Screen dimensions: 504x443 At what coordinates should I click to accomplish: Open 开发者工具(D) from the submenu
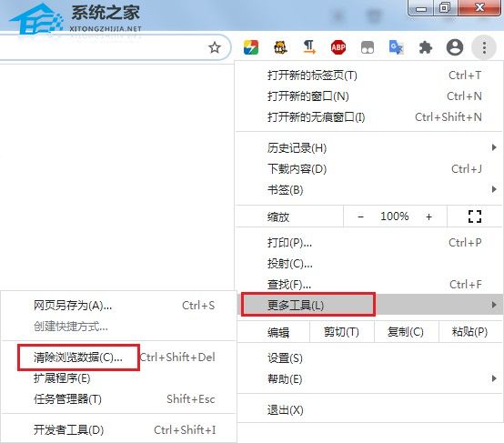[119, 430]
